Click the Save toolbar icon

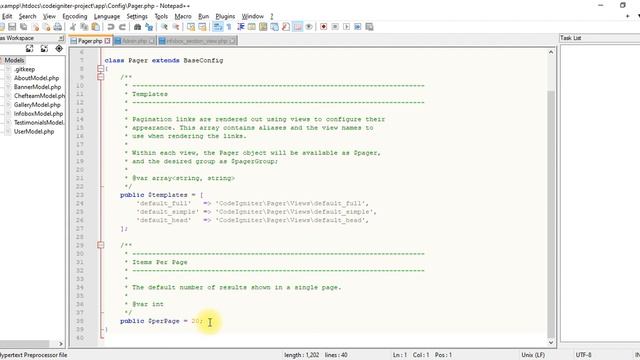tap(12, 27)
